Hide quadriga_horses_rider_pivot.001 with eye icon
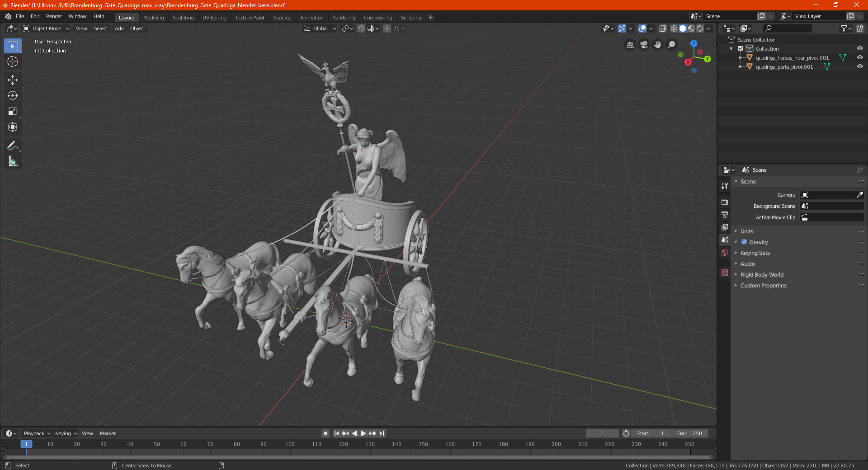The height and width of the screenshot is (470, 868). [860, 57]
